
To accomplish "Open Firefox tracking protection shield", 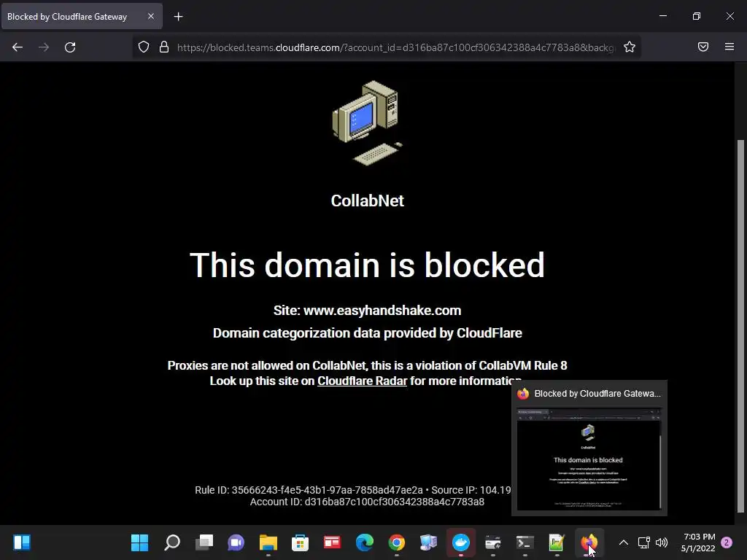I will click(144, 47).
